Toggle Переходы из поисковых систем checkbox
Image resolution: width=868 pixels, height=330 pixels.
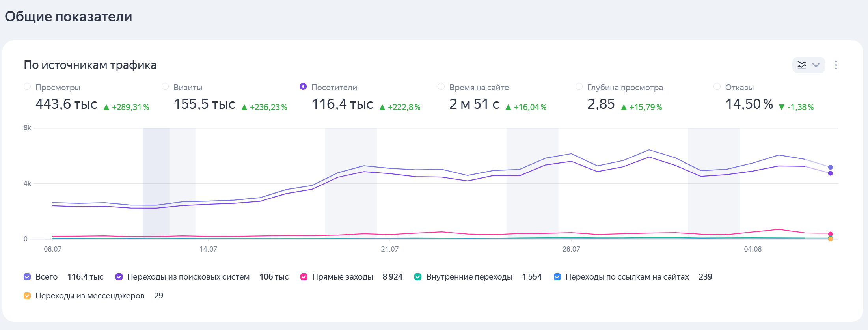(119, 277)
